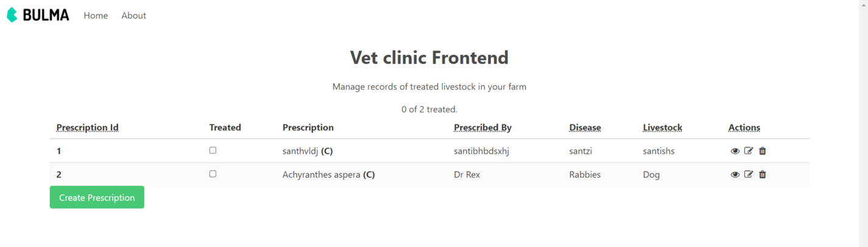Click the Livestock column header
The image size is (868, 247).
662,127
